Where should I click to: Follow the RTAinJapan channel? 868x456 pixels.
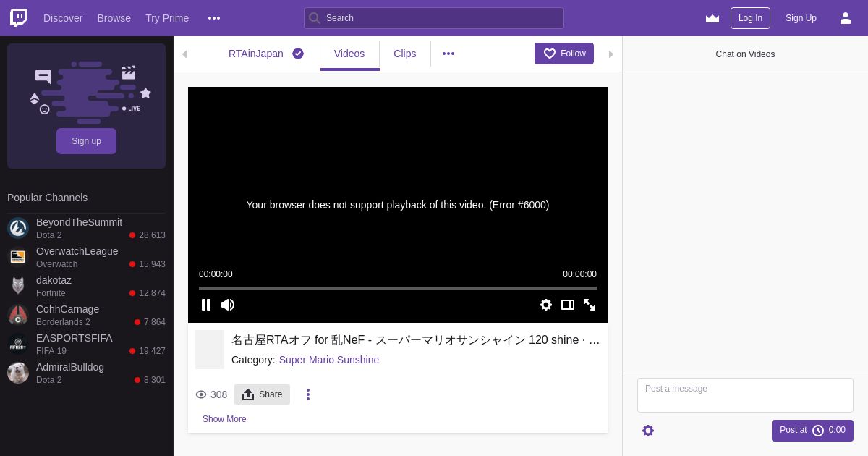[x=564, y=54]
